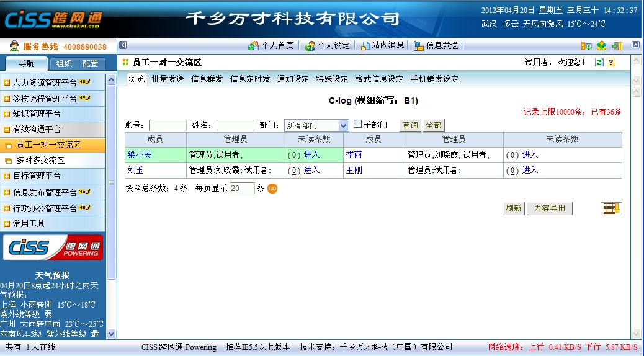
Task: Select the 信息群发 tab
Action: (x=207, y=79)
